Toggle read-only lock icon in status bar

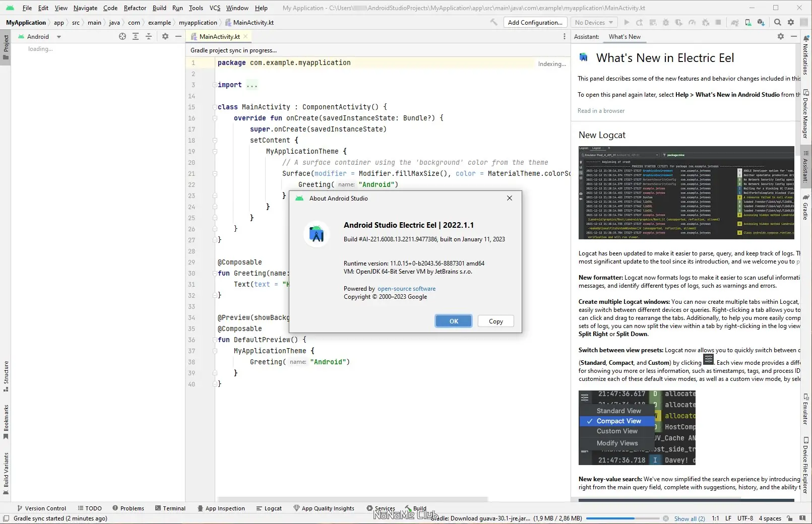click(x=789, y=518)
